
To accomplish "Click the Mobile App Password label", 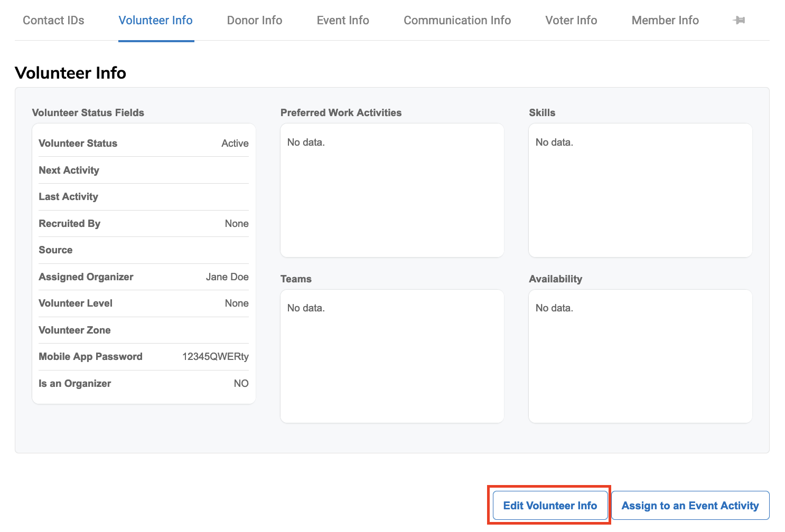I will [91, 357].
